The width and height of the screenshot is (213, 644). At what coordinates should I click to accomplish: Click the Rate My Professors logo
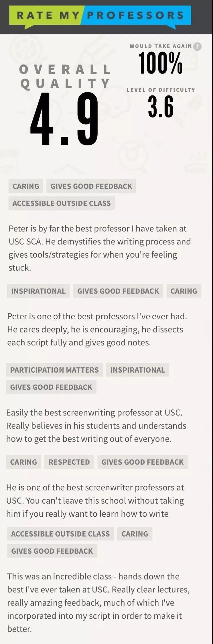pyautogui.click(x=100, y=15)
